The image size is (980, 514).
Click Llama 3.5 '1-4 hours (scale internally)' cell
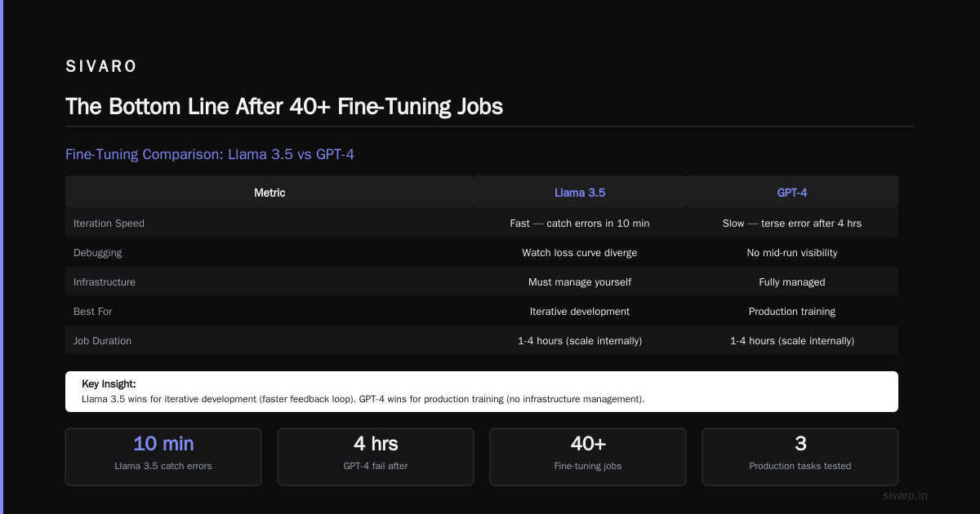(580, 341)
